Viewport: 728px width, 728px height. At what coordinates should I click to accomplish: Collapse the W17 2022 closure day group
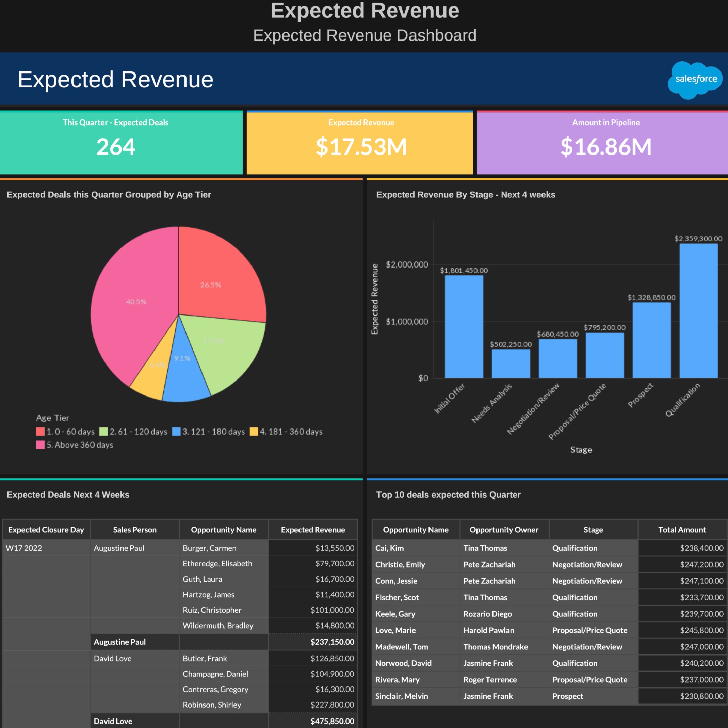pos(24,548)
